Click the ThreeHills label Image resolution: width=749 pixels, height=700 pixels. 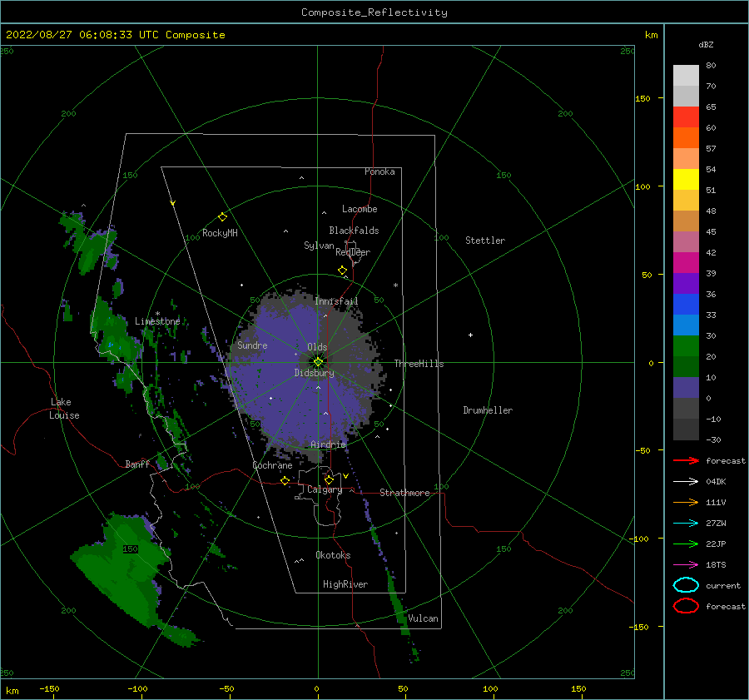[419, 364]
